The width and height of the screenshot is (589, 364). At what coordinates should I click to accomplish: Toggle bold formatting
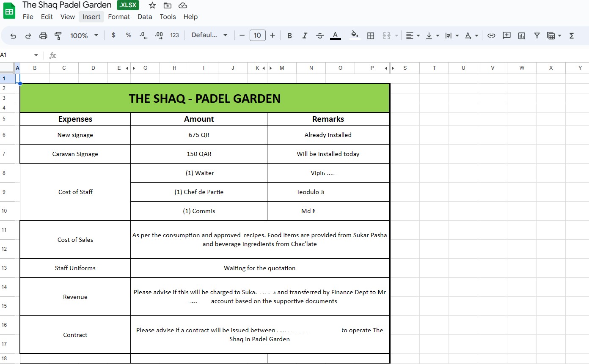[289, 36]
